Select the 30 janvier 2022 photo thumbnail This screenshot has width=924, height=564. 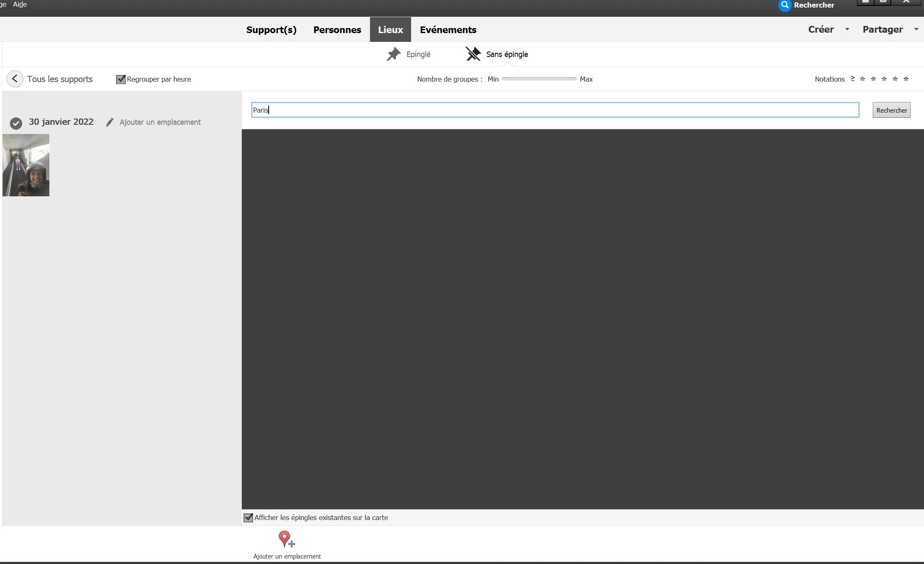click(26, 165)
